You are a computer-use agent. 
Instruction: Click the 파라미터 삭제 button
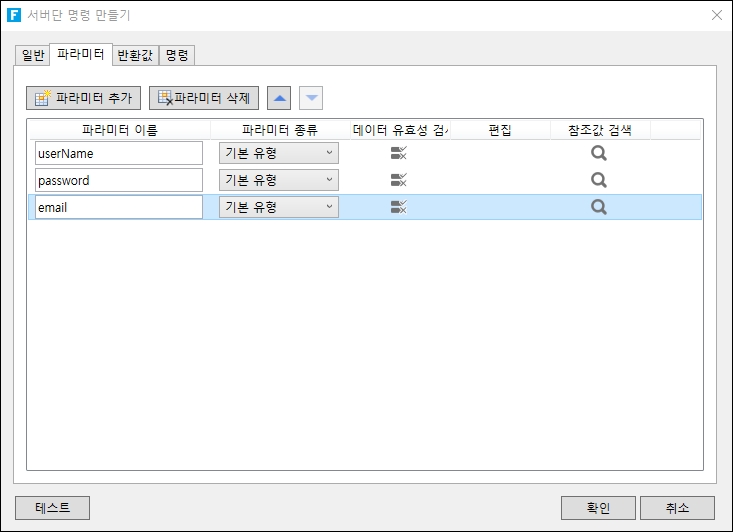pos(204,98)
